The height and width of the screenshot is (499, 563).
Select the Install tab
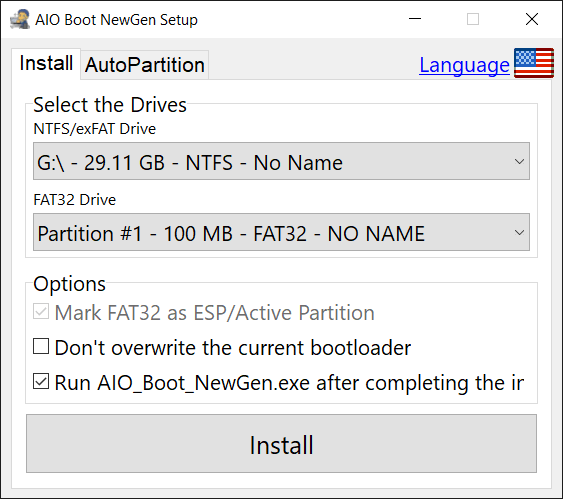46,64
